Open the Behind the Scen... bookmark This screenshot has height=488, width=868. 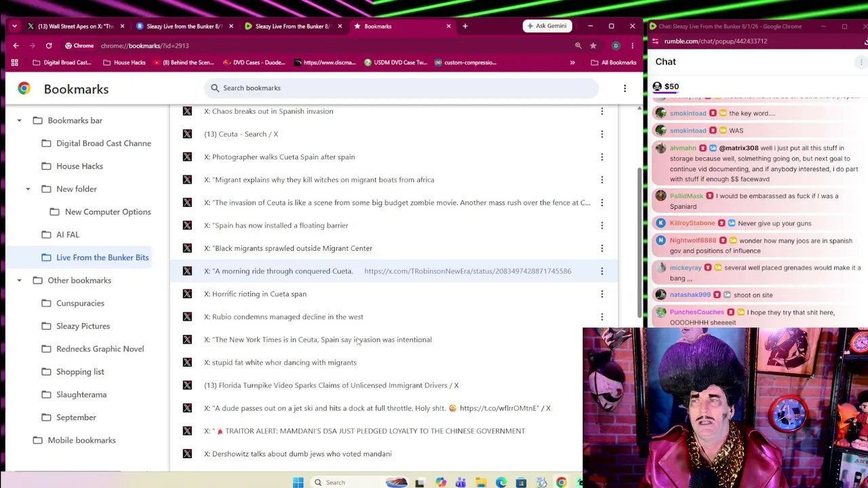(x=184, y=62)
